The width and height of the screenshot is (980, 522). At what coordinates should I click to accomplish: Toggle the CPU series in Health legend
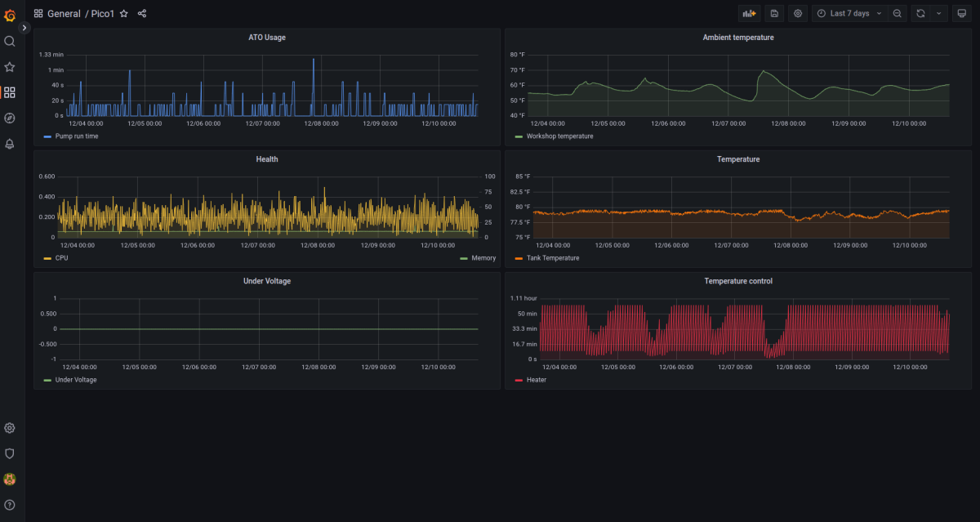pyautogui.click(x=62, y=258)
